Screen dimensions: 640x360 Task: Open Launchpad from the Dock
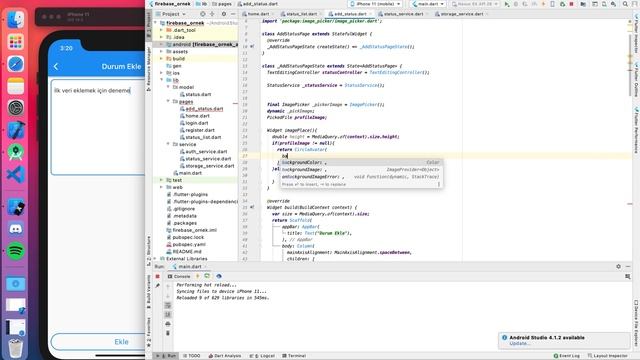click(x=16, y=42)
